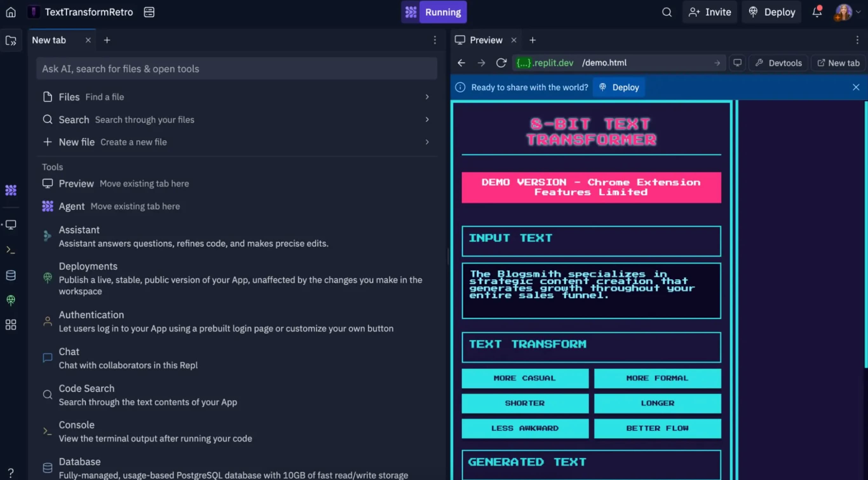
Task: Click inside the Blogsmith input text area
Action: [x=591, y=291]
